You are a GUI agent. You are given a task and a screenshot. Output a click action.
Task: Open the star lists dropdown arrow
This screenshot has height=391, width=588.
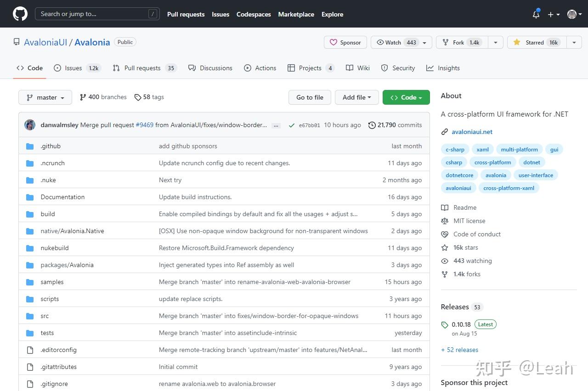click(574, 42)
